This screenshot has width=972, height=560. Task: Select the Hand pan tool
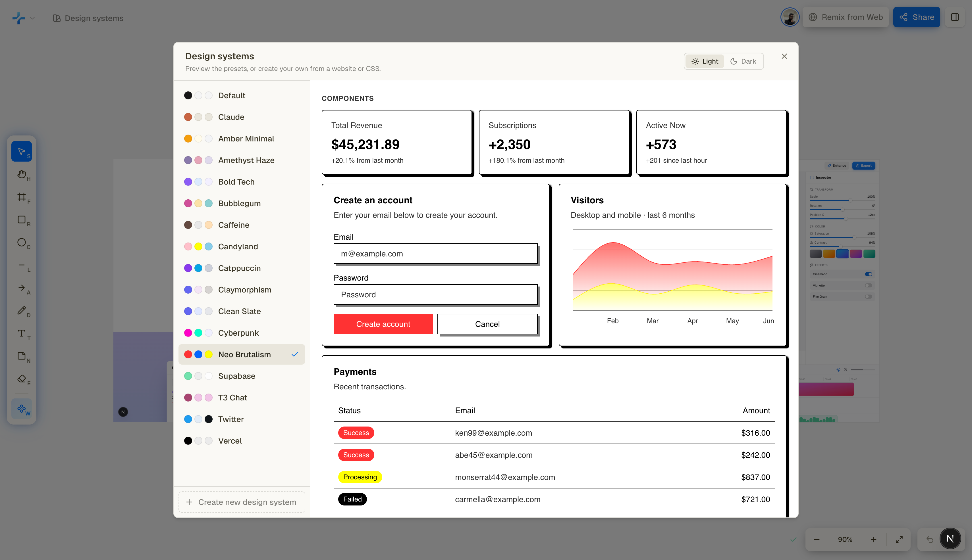(x=22, y=174)
